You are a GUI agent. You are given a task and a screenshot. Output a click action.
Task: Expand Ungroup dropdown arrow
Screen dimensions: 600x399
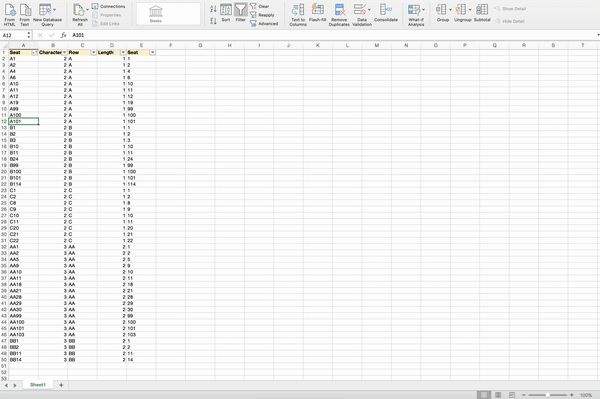click(470, 10)
